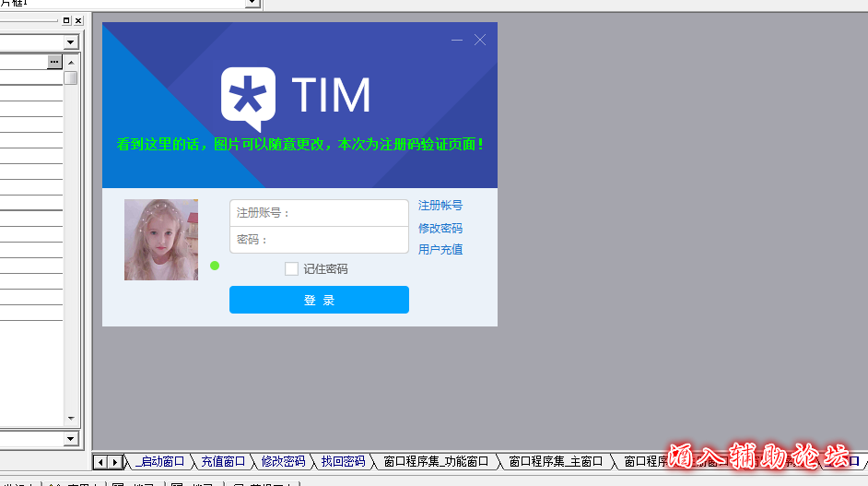Select the 窗口程序集_主窗口 tab
This screenshot has height=486, width=868.
coord(556,462)
